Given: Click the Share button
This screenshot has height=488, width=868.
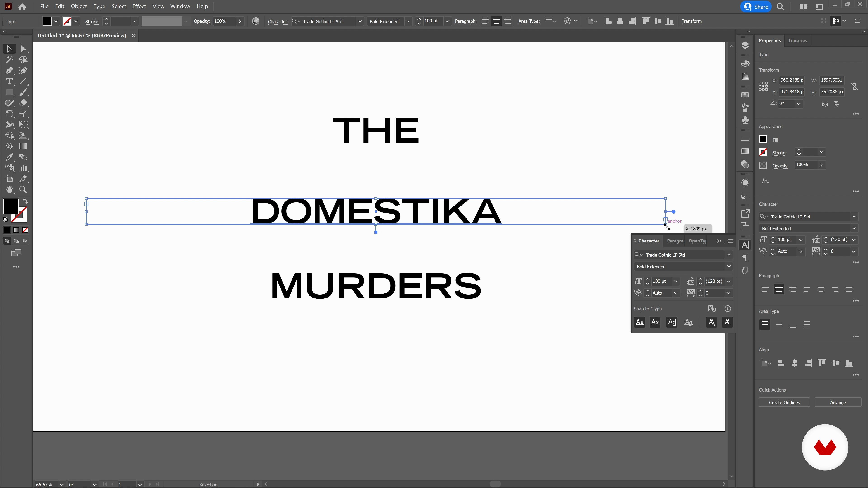Looking at the screenshot, I should pyautogui.click(x=756, y=6).
